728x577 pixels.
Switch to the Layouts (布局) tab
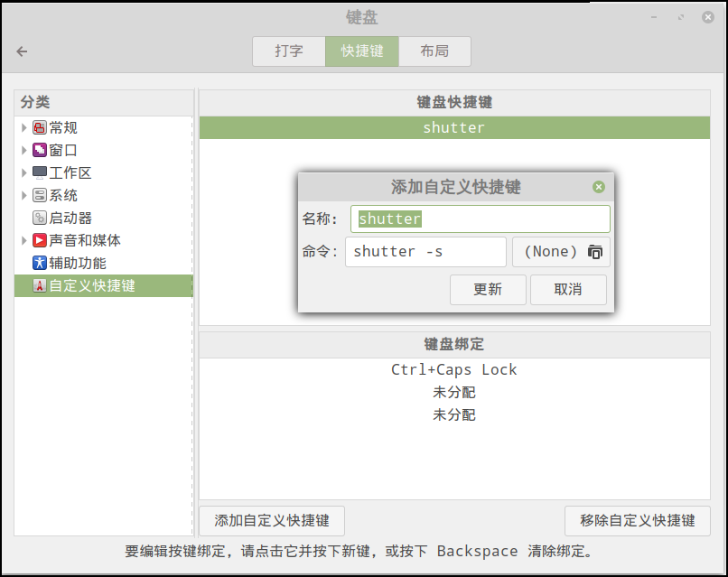[x=434, y=51]
